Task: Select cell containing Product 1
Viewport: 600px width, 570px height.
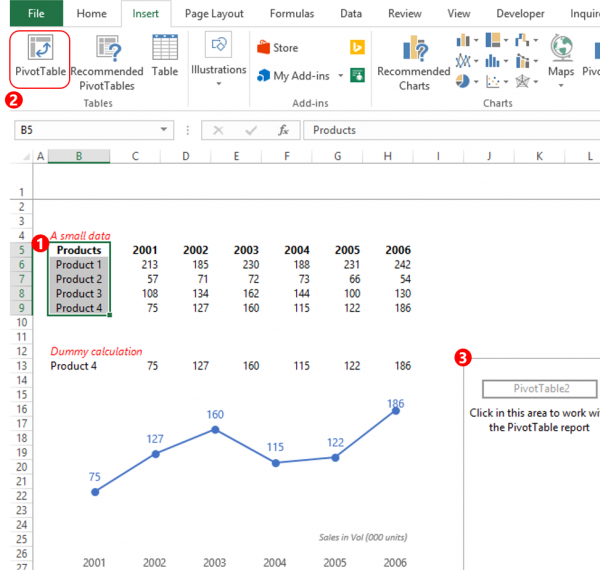Action: 79,264
